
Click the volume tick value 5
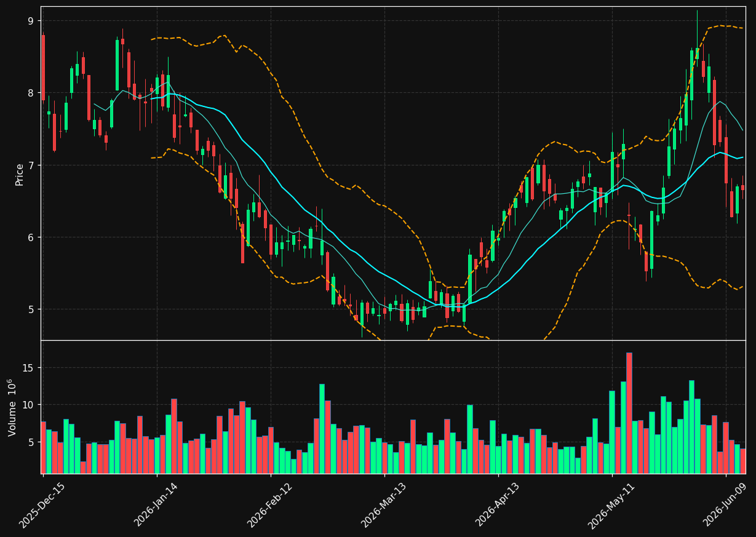(x=31, y=442)
